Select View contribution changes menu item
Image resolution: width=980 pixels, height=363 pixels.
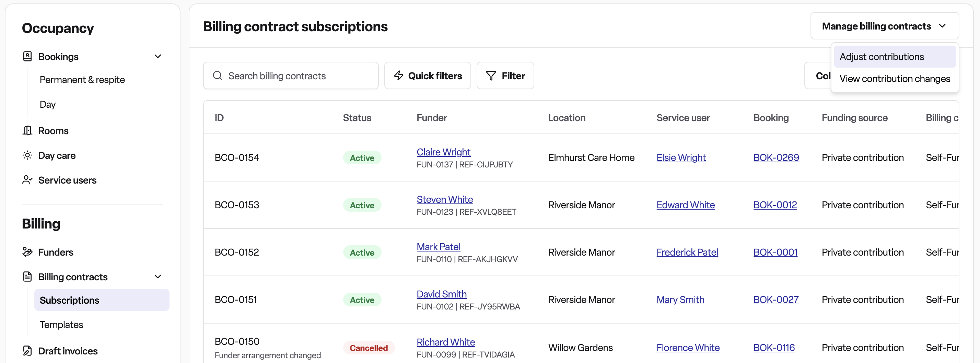[895, 79]
